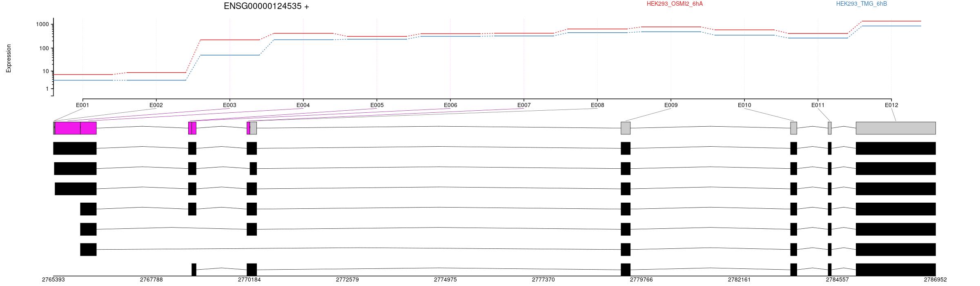
Task: Click genomic coordinate 2774975
Action: click(x=445, y=280)
